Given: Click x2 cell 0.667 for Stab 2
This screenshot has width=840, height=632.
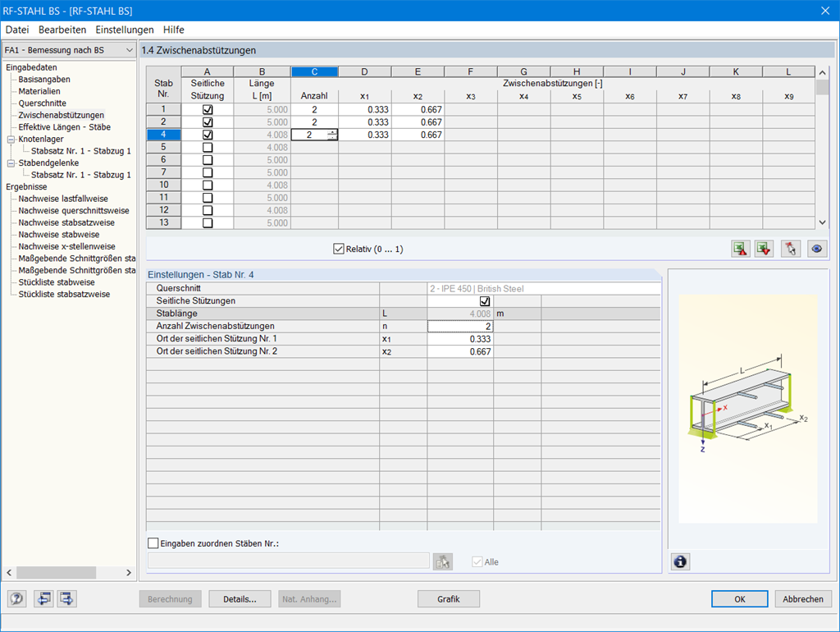Looking at the screenshot, I should pos(418,122).
